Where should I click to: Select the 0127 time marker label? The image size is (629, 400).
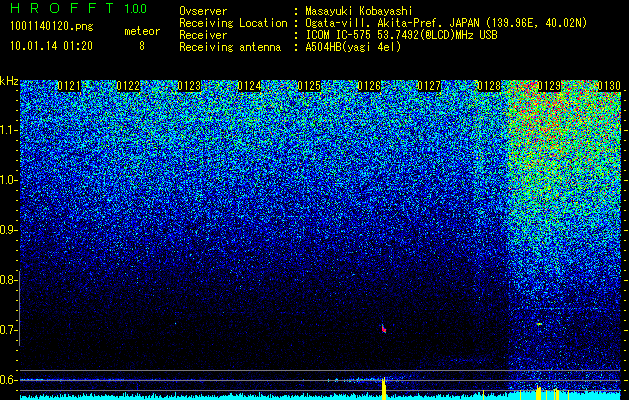tap(429, 86)
